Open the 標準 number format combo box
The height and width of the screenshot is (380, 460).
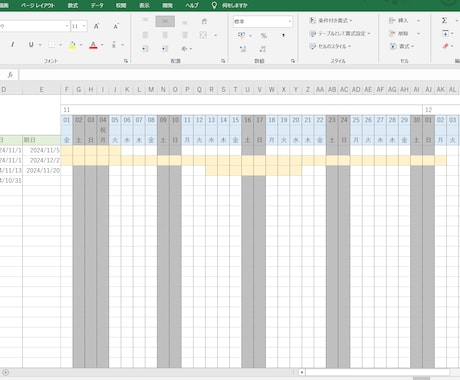click(263, 21)
